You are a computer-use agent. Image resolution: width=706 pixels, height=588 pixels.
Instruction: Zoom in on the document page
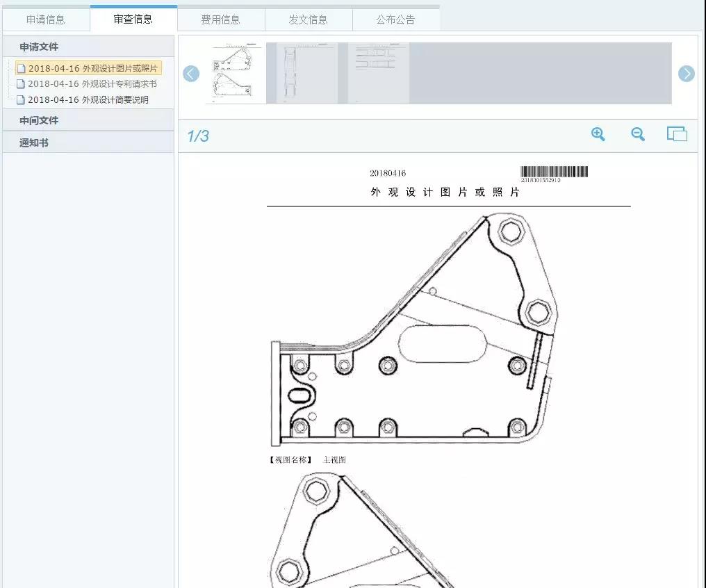click(598, 133)
